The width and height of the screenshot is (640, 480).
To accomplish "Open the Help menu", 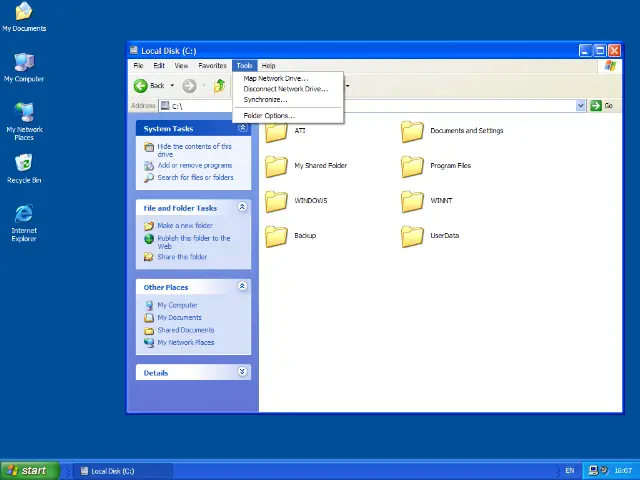I will pos(269,66).
